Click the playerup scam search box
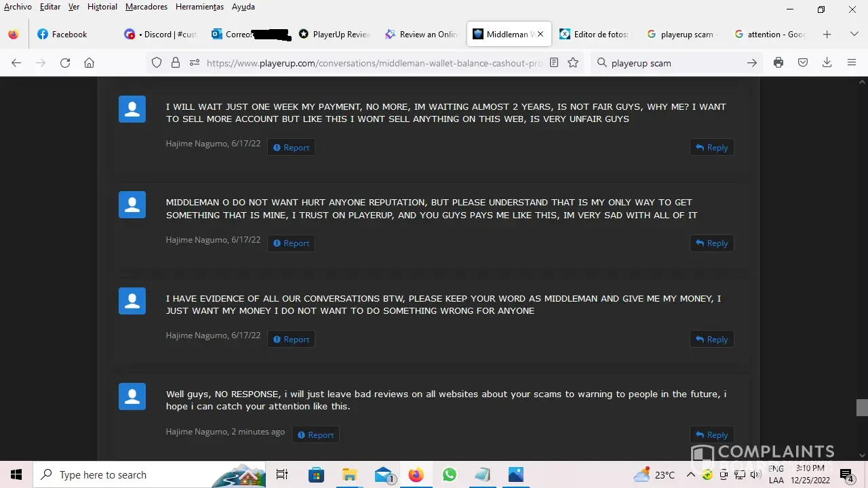This screenshot has width=868, height=488. [671, 63]
